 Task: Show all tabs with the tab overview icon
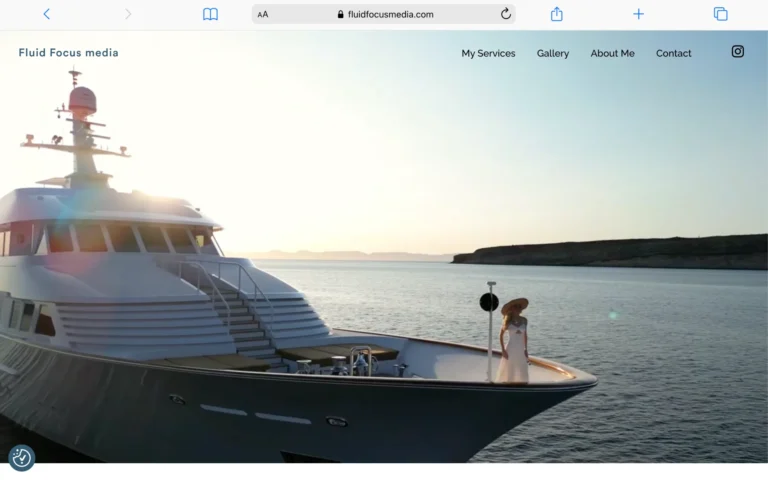click(720, 14)
